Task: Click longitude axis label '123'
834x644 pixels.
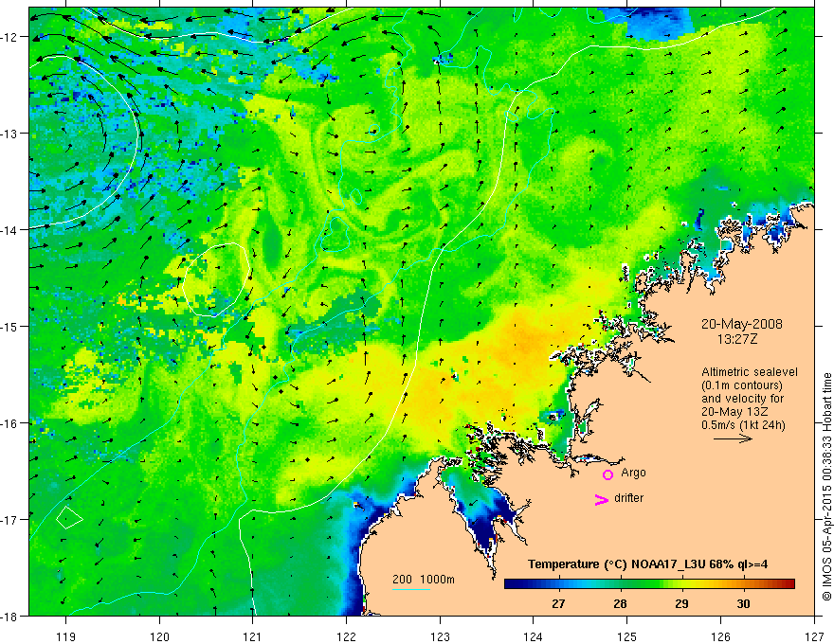Action: (440, 636)
